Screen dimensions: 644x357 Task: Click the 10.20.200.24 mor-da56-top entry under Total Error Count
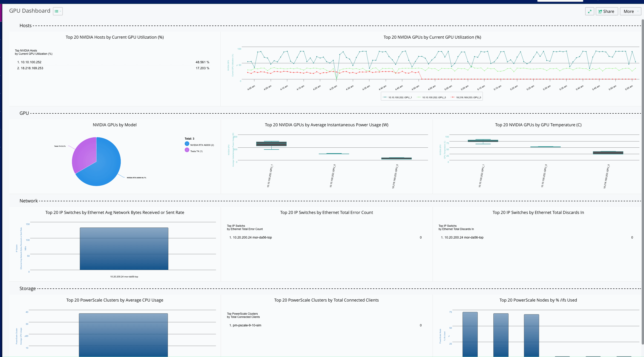coord(252,237)
